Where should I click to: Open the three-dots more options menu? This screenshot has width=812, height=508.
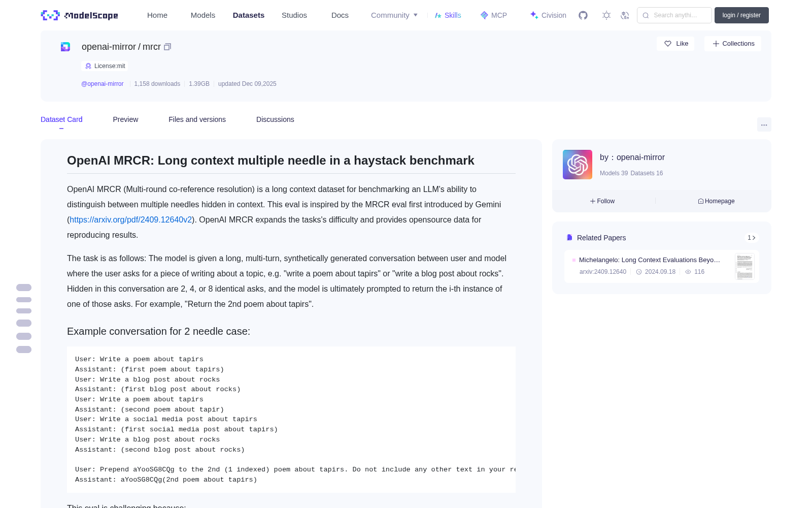click(x=764, y=124)
